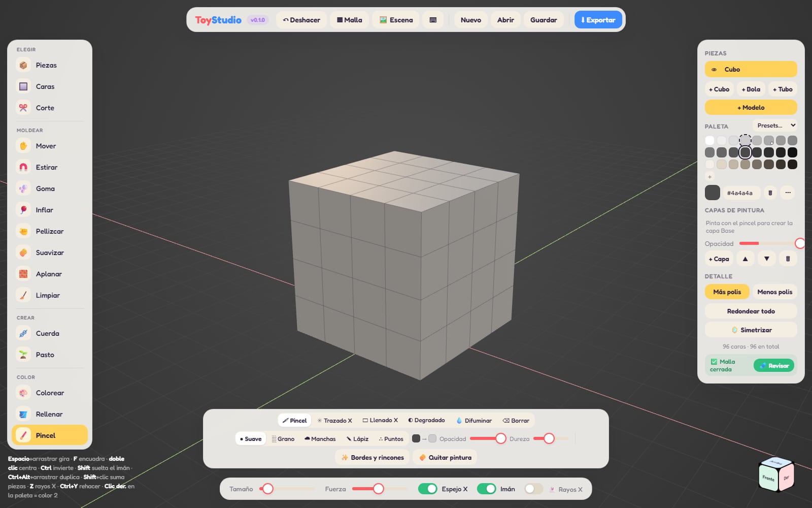Image resolution: width=812 pixels, height=508 pixels.
Task: Select the Estirar magnet tool
Action: coord(49,167)
